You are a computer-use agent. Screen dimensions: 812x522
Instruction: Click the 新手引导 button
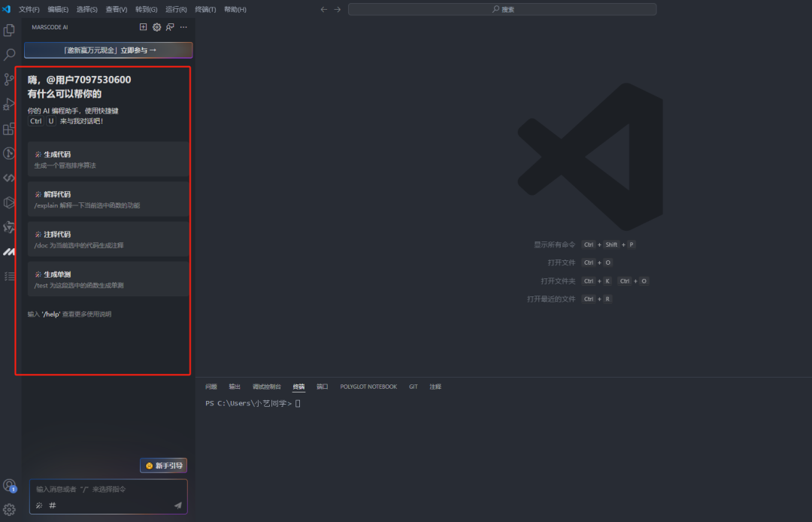coord(164,466)
